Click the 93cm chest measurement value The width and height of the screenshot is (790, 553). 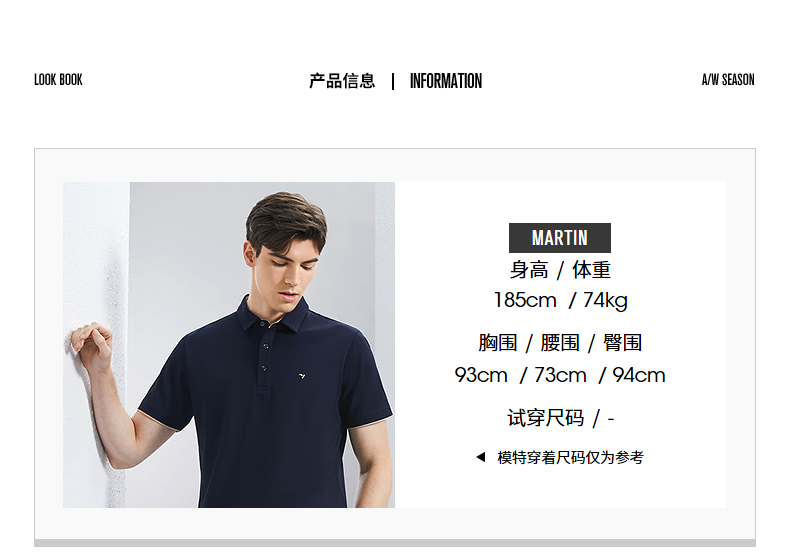point(481,375)
